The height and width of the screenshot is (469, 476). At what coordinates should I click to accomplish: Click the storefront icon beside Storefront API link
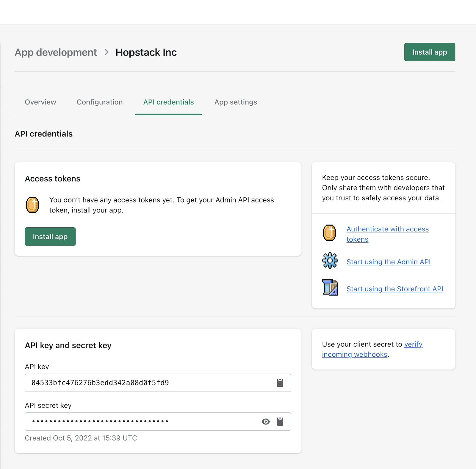(330, 288)
